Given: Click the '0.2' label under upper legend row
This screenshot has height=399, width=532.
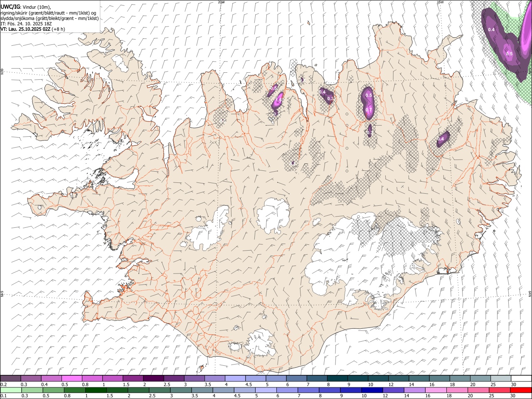Looking at the screenshot, I should pos(3,384).
